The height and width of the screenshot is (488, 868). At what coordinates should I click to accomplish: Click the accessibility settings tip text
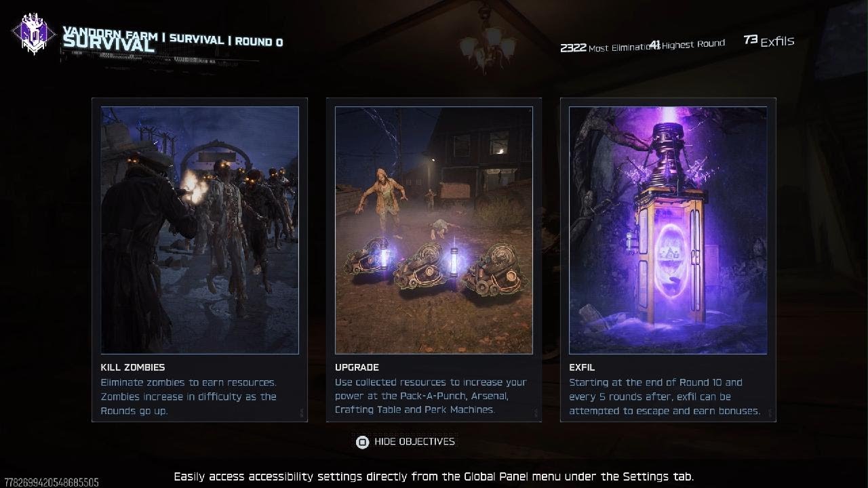point(434,476)
